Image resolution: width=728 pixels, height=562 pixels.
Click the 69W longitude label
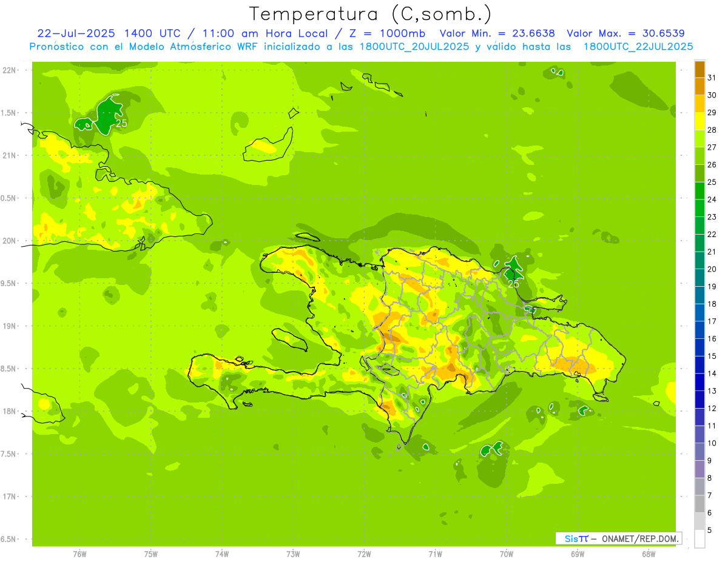578,554
